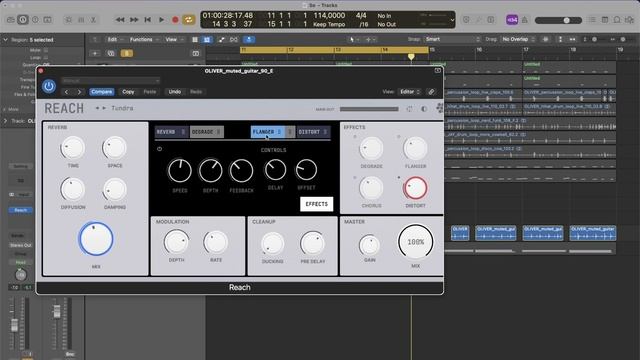Toggle the Inspector icon in control bar
The height and width of the screenshot is (360, 640).
click(x=23, y=20)
